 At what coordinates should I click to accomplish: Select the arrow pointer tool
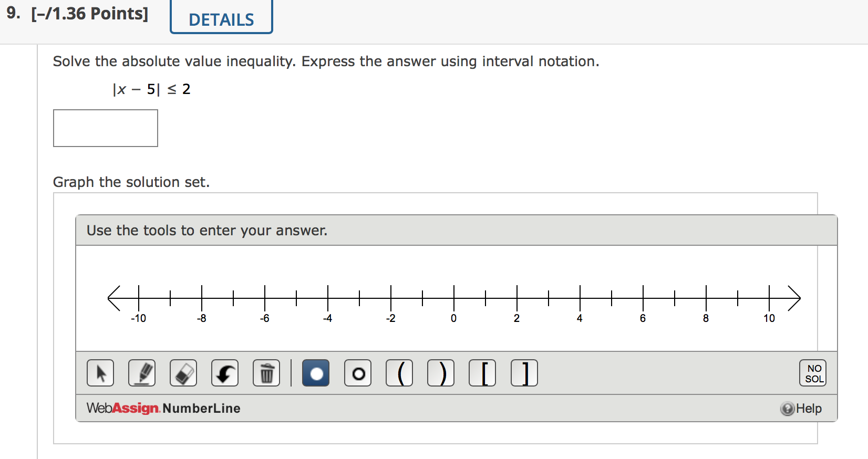point(100,373)
